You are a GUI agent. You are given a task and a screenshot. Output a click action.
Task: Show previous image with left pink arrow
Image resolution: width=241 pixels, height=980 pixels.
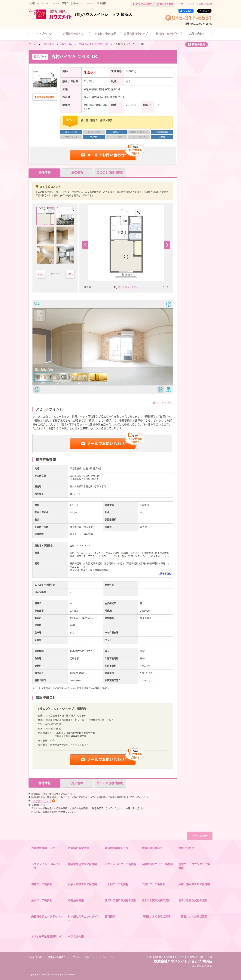pos(85,245)
